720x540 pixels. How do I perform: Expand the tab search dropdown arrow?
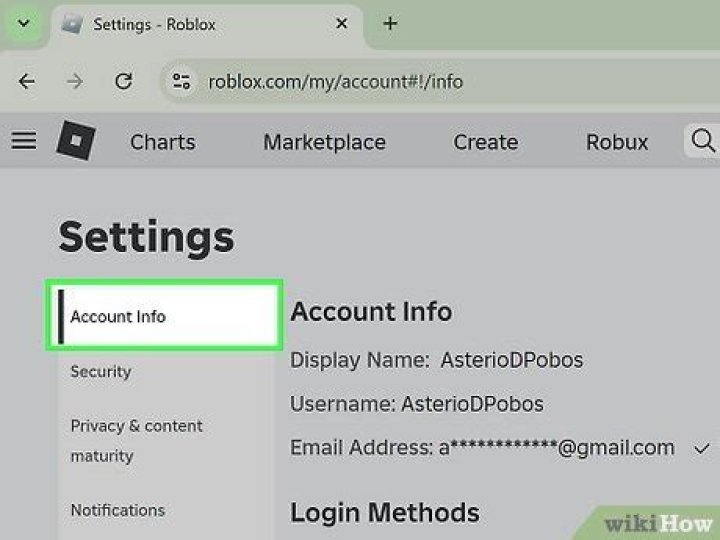[23, 24]
